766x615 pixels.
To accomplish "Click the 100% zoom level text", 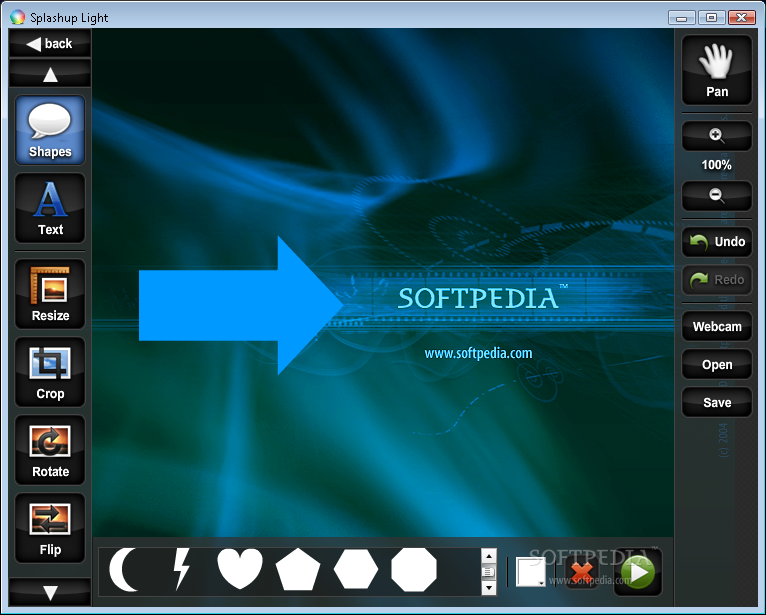I will pos(717,165).
